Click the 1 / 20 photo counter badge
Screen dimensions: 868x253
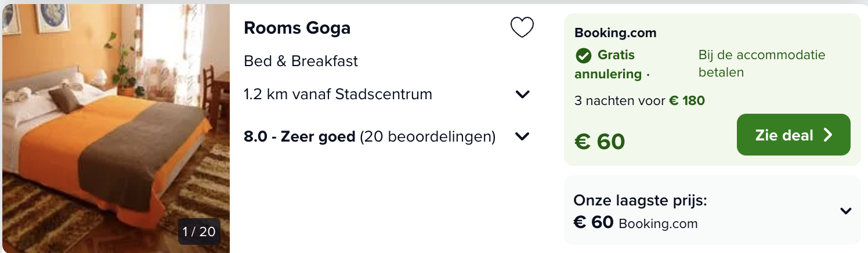tap(199, 232)
